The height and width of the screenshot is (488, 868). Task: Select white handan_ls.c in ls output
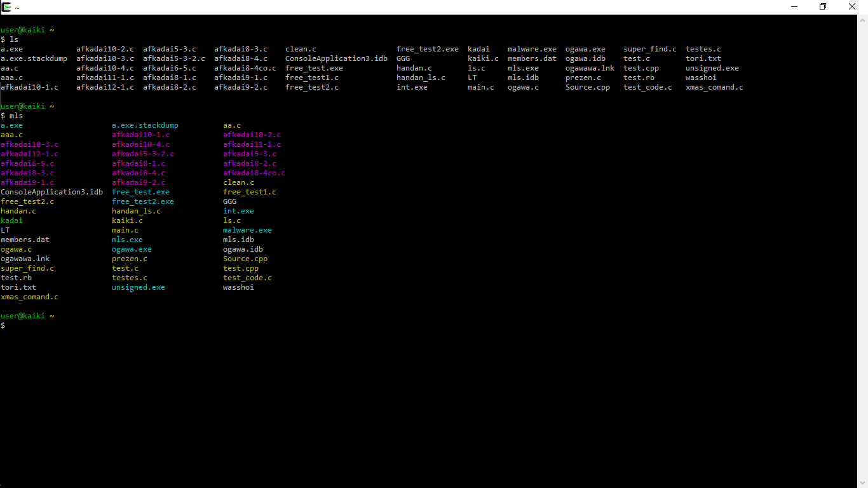click(x=421, y=78)
